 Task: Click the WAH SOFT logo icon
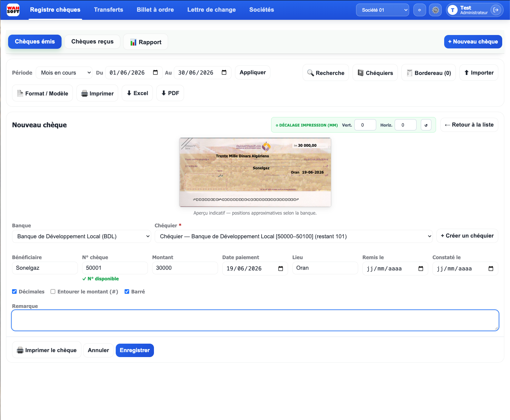click(x=13, y=10)
